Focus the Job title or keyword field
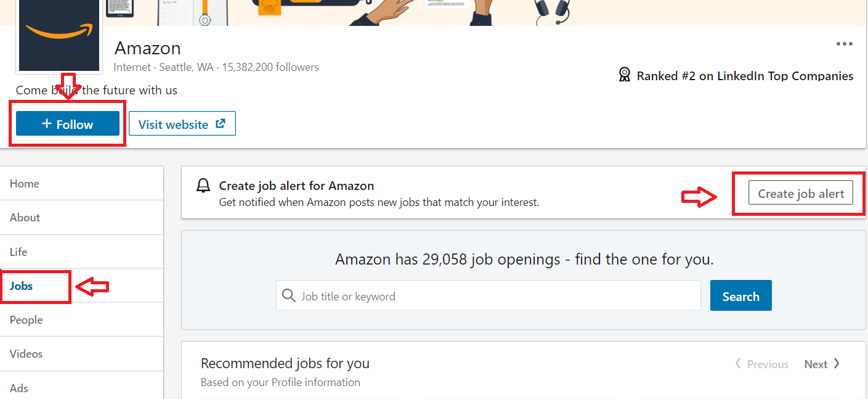The height and width of the screenshot is (399, 868). coord(488,295)
